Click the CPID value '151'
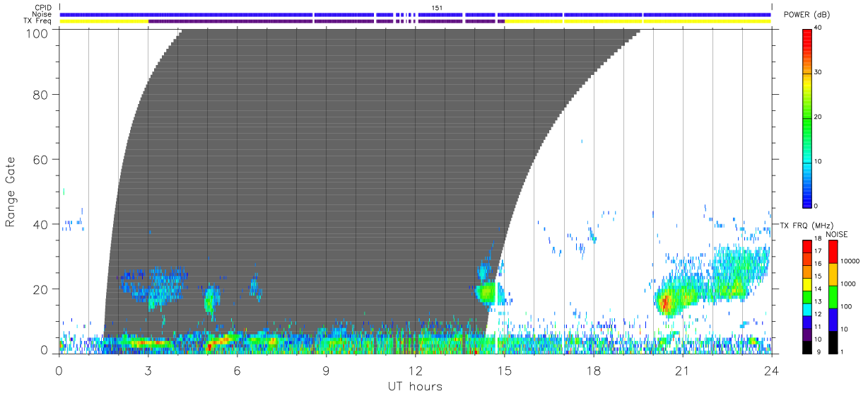 tap(438, 8)
